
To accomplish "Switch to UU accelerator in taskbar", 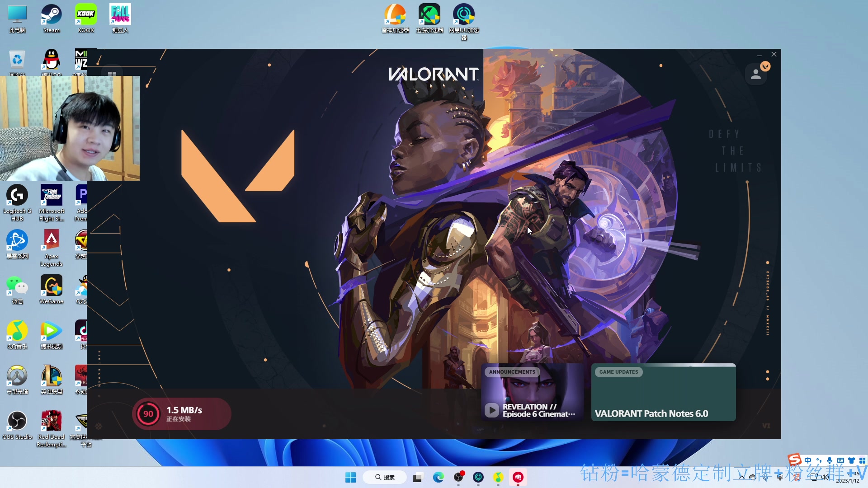I will [478, 477].
